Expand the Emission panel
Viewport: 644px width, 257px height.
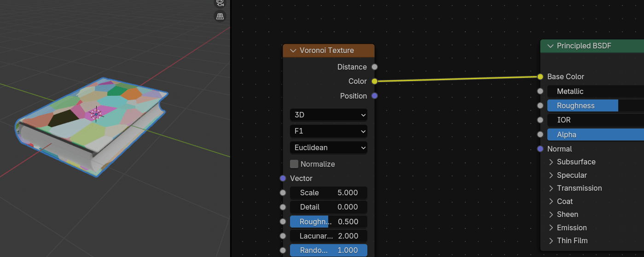point(551,228)
